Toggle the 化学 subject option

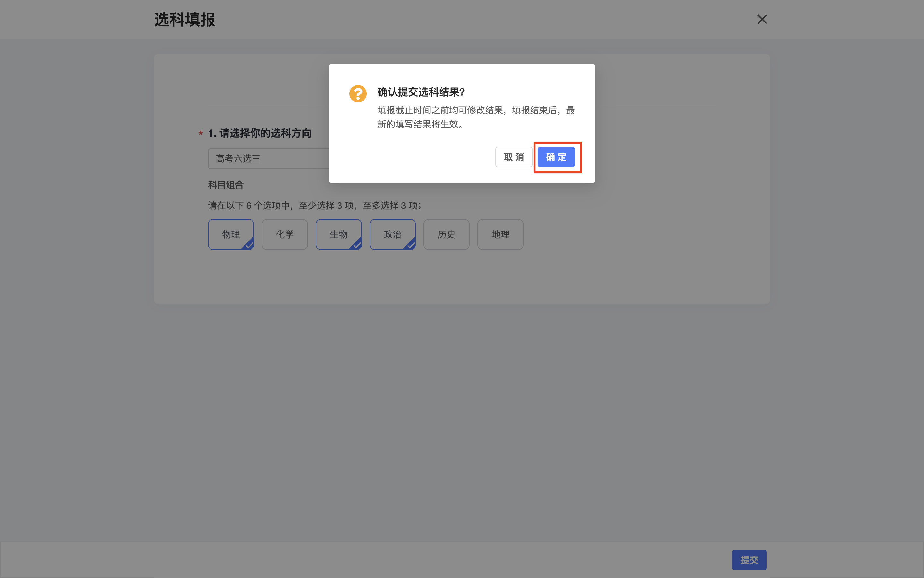[285, 234]
